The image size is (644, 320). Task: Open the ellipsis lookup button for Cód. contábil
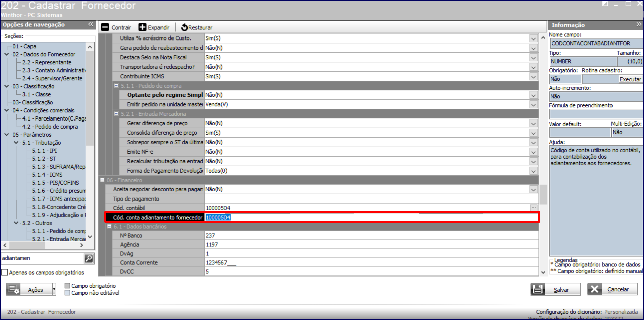pyautogui.click(x=534, y=208)
